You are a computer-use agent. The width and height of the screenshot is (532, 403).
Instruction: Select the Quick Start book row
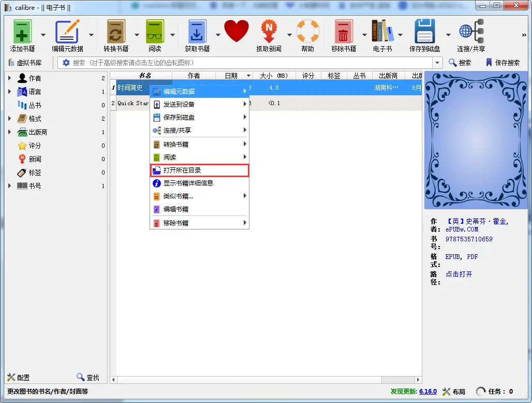coord(266,103)
